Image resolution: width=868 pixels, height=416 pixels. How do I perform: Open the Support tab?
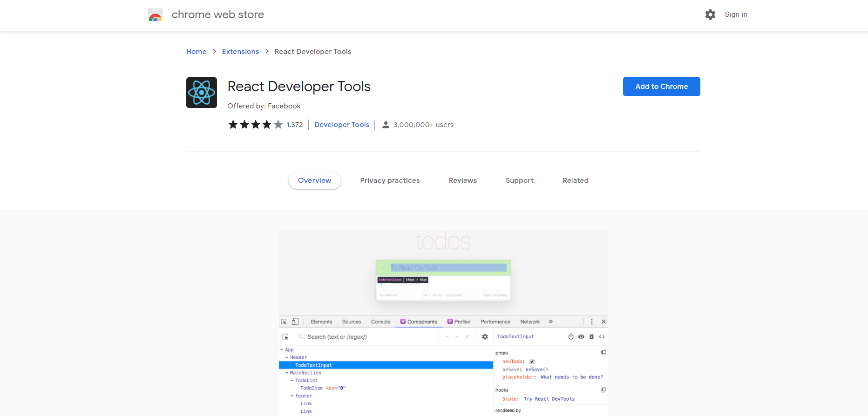click(x=520, y=181)
